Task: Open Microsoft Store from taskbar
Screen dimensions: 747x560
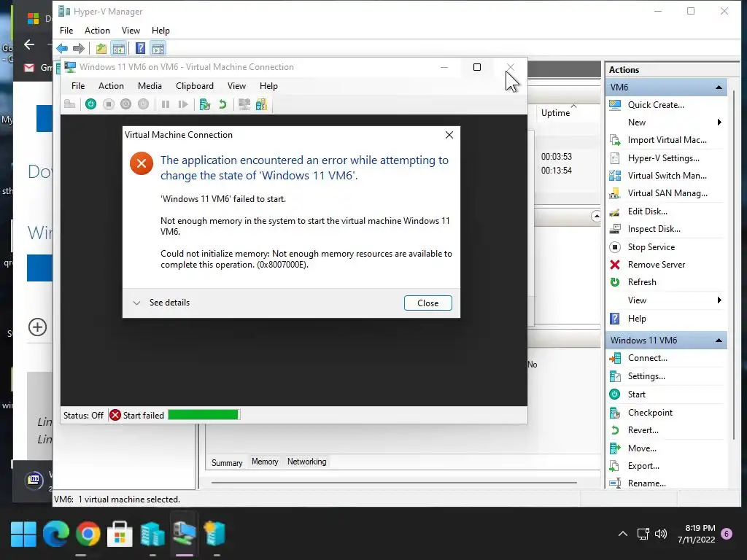Action: 120,534
